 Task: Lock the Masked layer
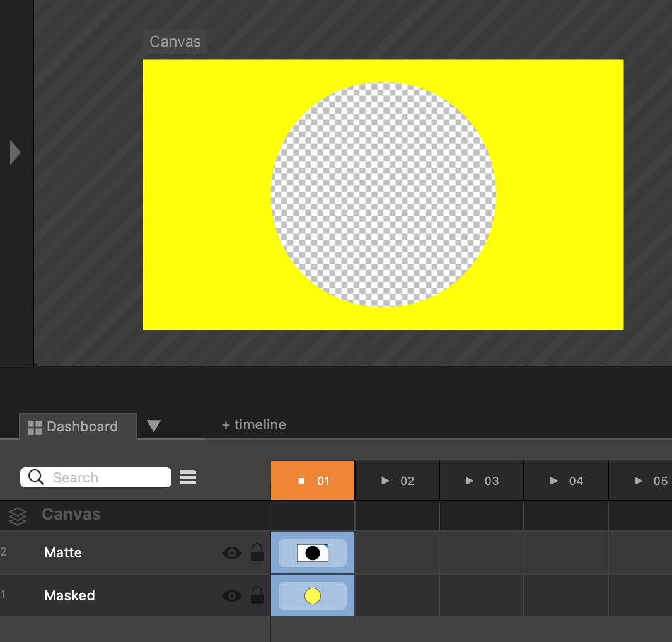(257, 596)
